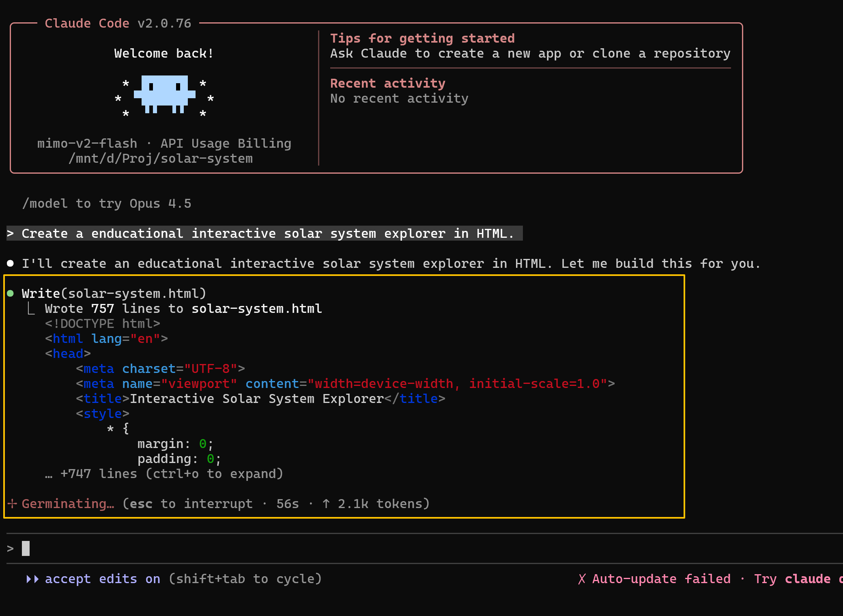Click the Claude Code v2.0.76 title
Image resolution: width=843 pixels, height=616 pixels.
(118, 23)
